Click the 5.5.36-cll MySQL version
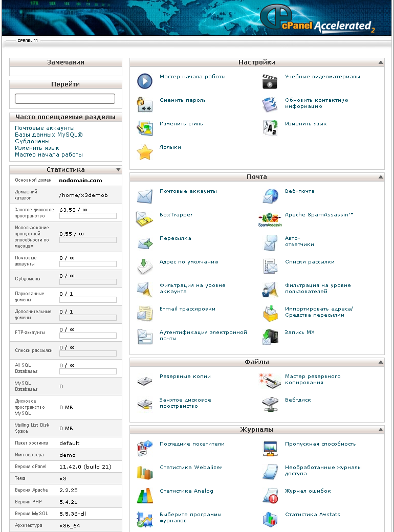The height and width of the screenshot is (532, 394). pyautogui.click(x=73, y=514)
